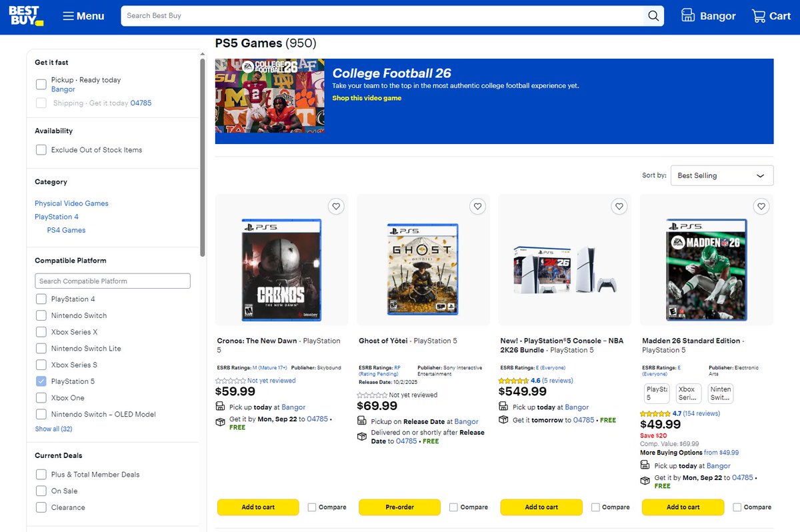Check Xbox One platform filter

pos(41,398)
